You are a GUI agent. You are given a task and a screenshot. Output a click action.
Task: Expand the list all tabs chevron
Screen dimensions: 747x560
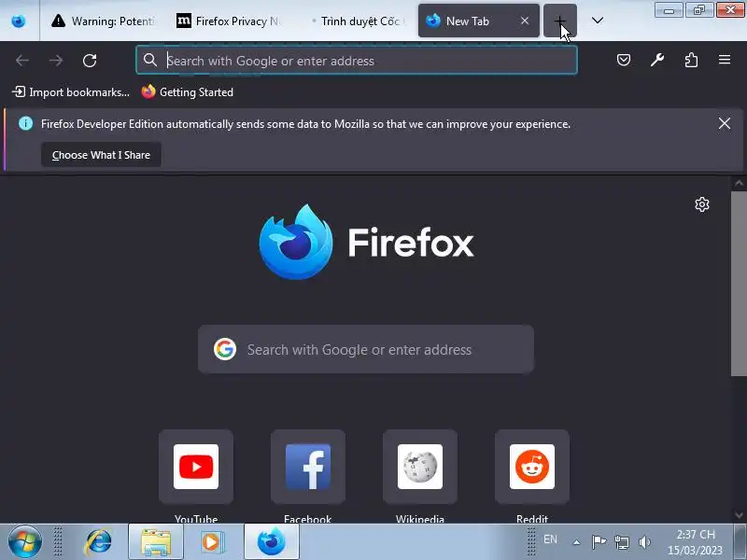(598, 21)
